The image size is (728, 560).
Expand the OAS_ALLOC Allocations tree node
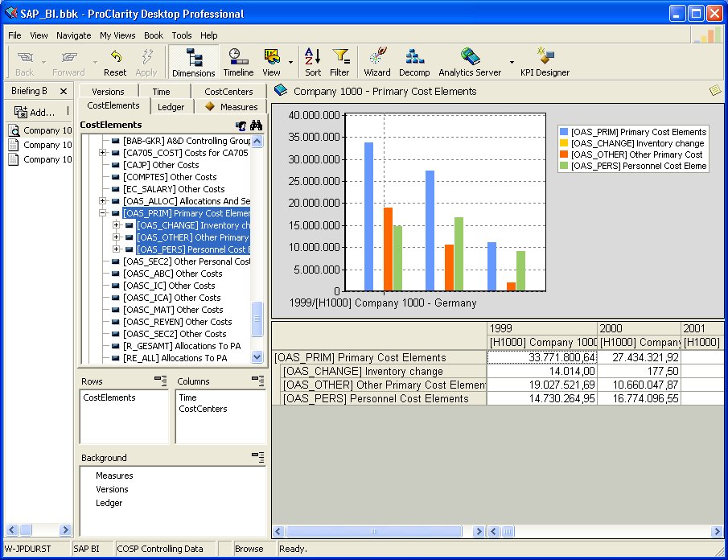[103, 201]
